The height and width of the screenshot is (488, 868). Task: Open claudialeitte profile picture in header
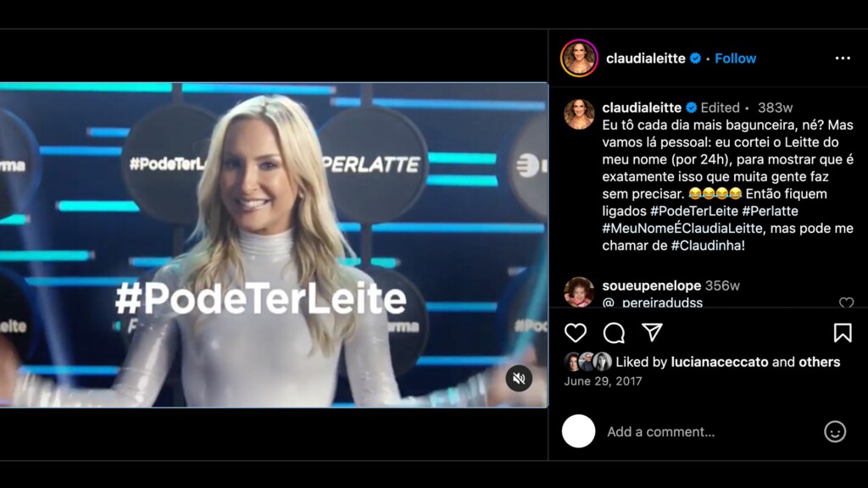click(579, 58)
